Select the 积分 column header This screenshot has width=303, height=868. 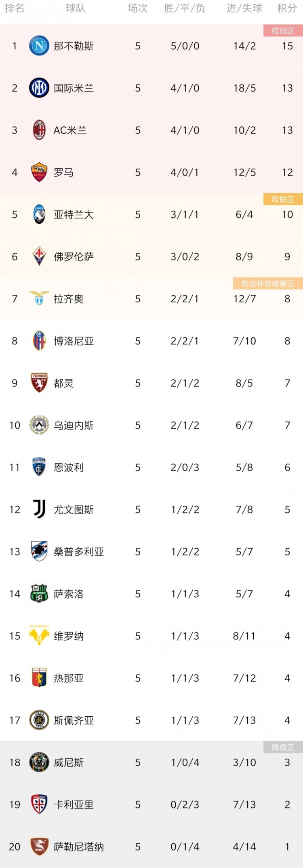287,8
